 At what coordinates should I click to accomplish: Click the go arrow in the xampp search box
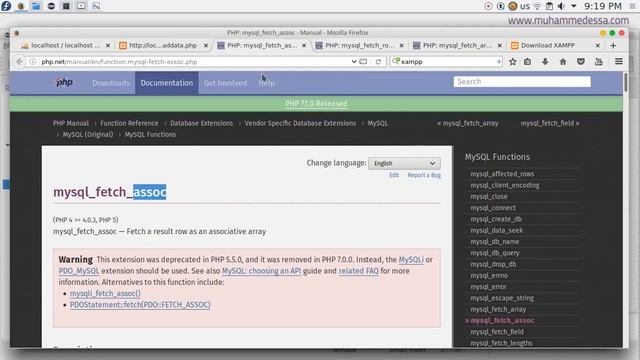point(498,62)
